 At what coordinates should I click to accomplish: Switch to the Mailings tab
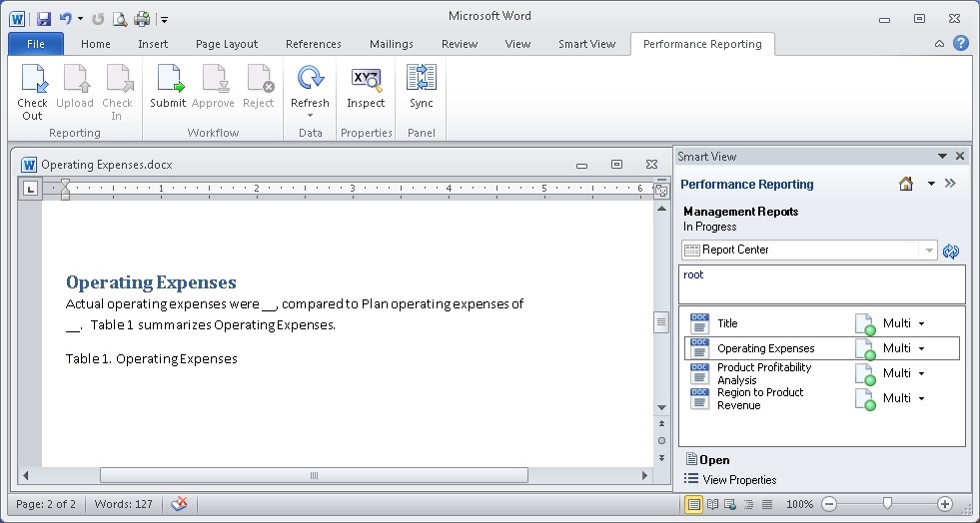coord(392,44)
